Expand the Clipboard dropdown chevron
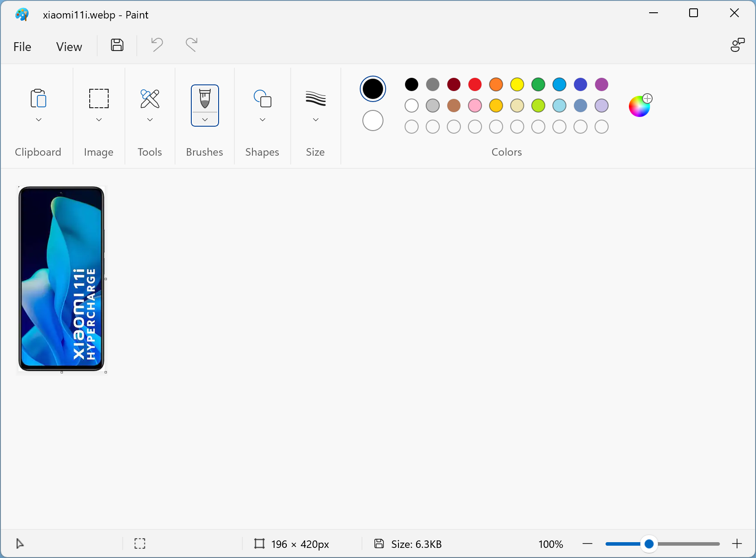 pyautogui.click(x=39, y=120)
